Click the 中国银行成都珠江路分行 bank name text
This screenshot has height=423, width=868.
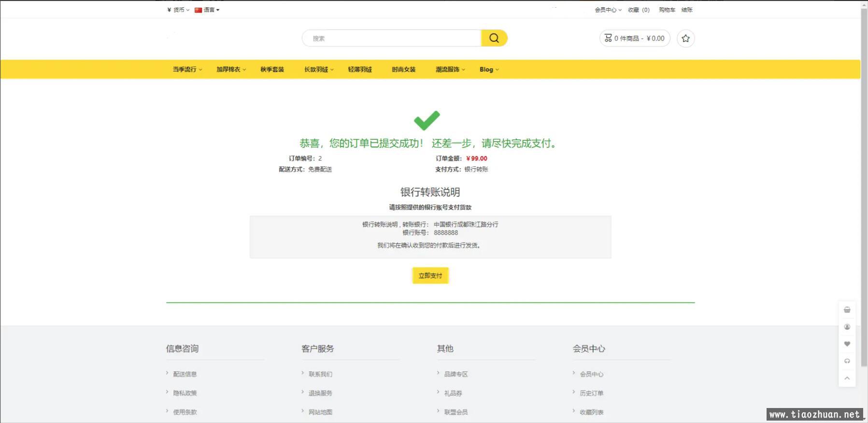[466, 224]
